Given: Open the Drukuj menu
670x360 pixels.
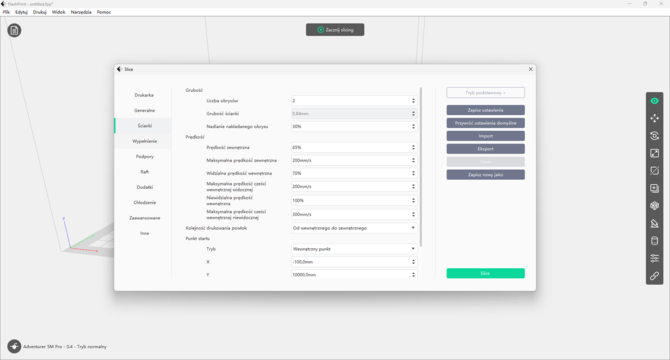Looking at the screenshot, I should pyautogui.click(x=40, y=12).
